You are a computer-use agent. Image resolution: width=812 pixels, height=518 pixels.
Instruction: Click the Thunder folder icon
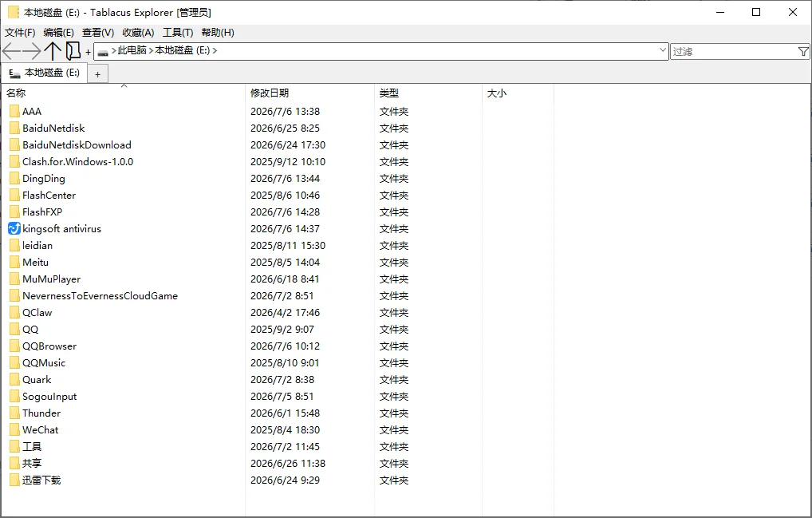(x=14, y=413)
